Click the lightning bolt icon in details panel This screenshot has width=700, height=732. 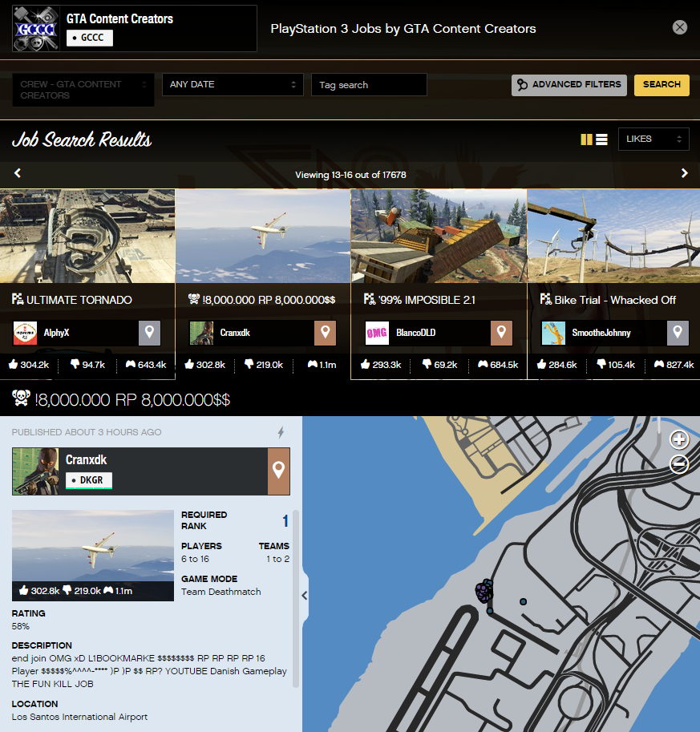pos(281,432)
